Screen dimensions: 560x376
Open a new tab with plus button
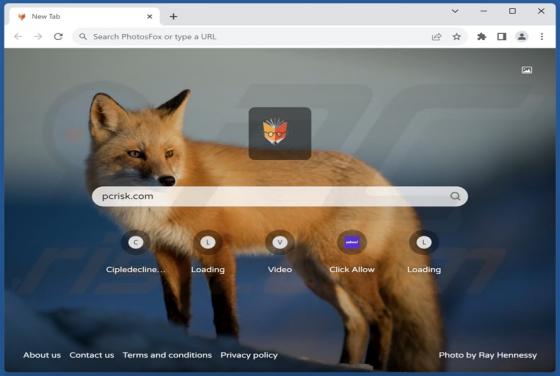[173, 16]
